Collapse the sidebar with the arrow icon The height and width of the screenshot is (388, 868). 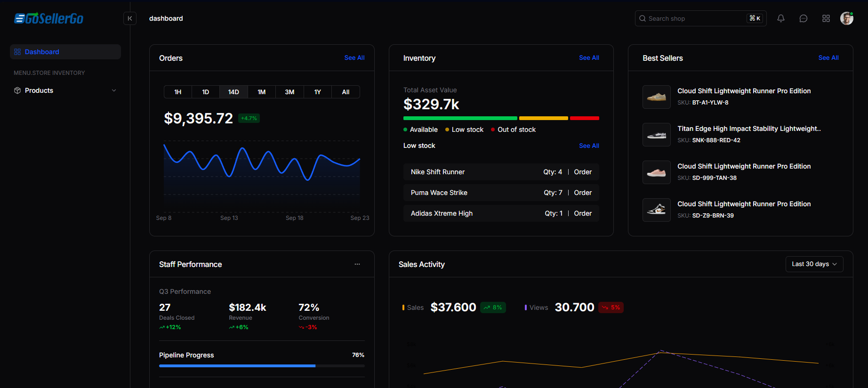(x=130, y=18)
